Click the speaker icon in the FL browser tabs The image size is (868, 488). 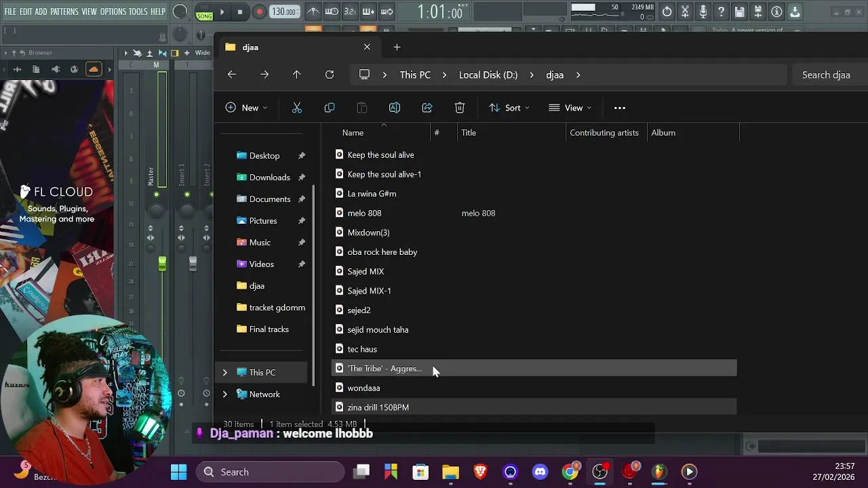point(56,69)
